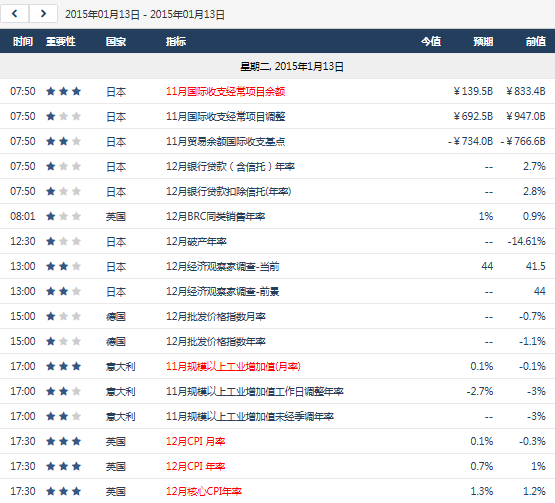Click previous value ¥833.4B
Screen dimensions: 555x503
526,91
